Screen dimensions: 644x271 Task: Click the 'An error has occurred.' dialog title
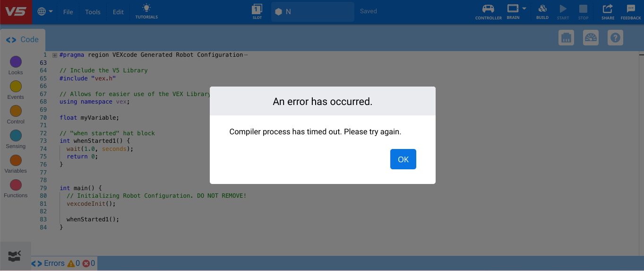point(323,101)
